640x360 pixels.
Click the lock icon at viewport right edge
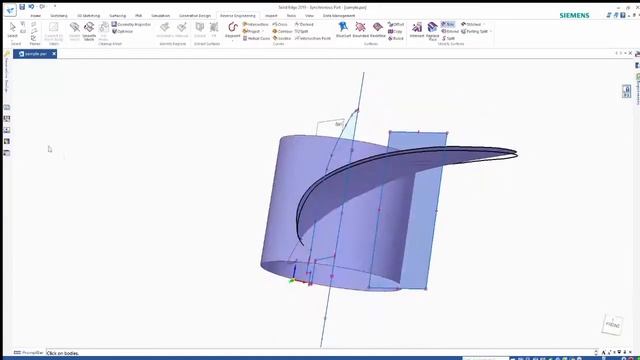pos(627,91)
